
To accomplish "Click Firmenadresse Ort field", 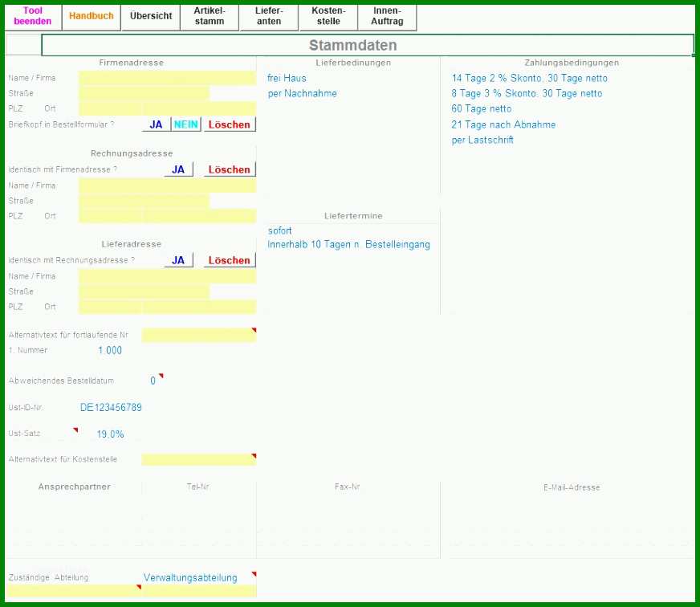I will (x=200, y=108).
